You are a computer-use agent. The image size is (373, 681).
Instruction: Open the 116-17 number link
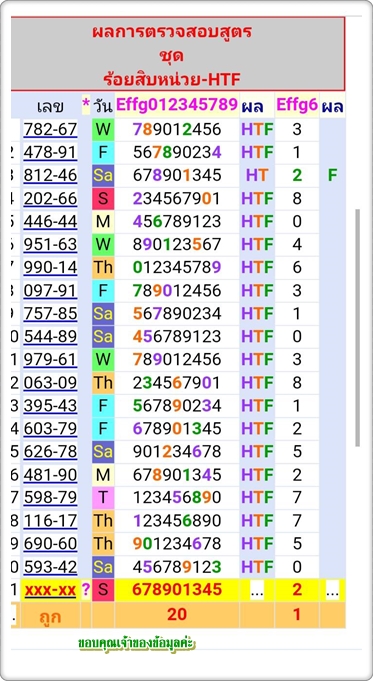pos(50,521)
